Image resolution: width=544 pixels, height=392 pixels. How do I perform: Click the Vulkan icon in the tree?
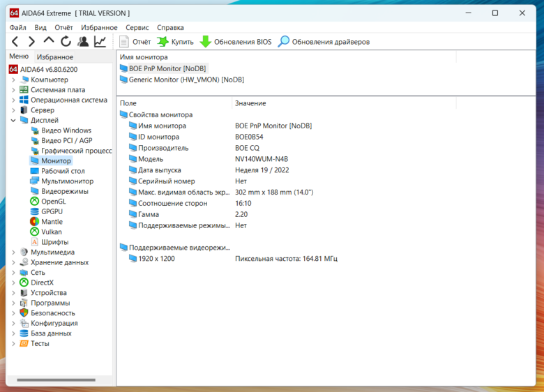[x=34, y=232]
